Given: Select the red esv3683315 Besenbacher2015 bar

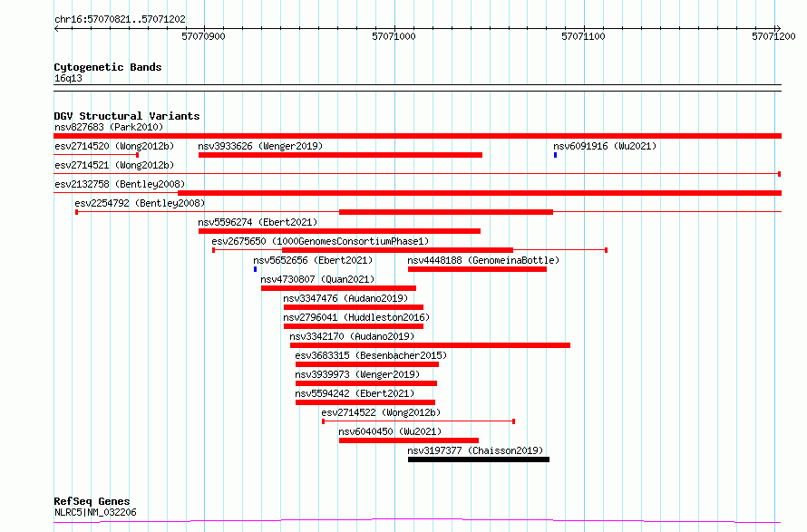Looking at the screenshot, I should click(x=367, y=364).
